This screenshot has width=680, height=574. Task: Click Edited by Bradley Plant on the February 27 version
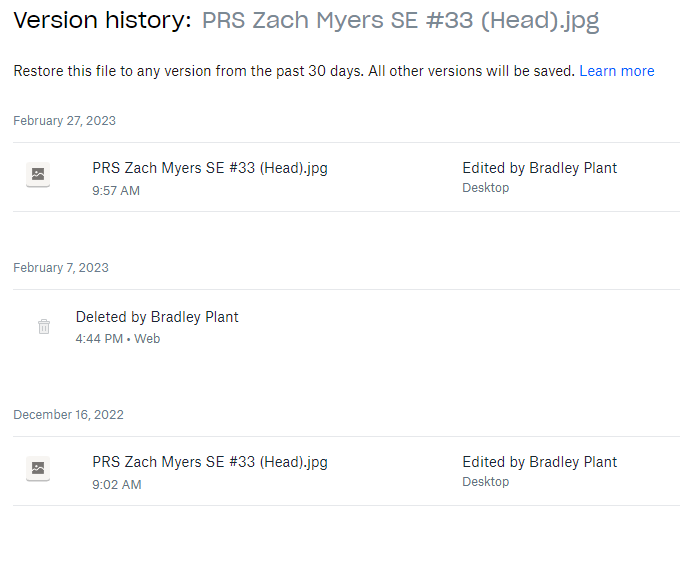click(539, 168)
